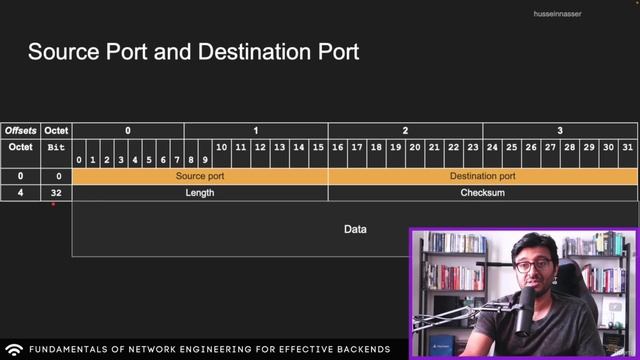Click bit number 31 cell

pos(628,153)
